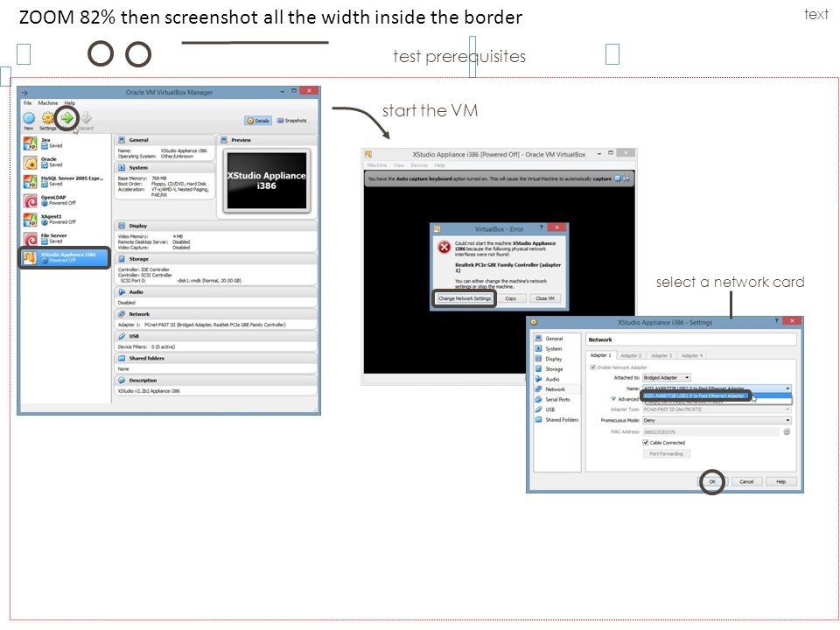Click the System section icon in details pane
This screenshot has height=630, width=840.
pyautogui.click(x=122, y=168)
